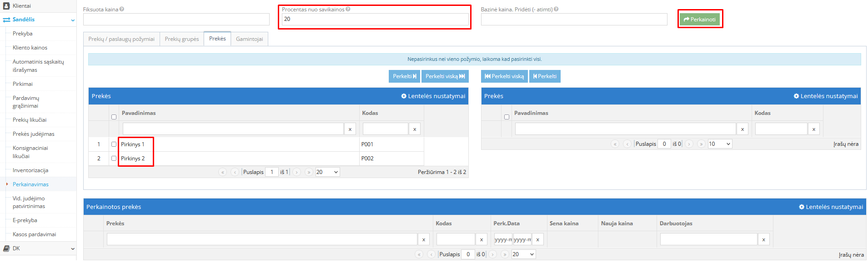Switch to the Gamintojai tab
The width and height of the screenshot is (868, 263).
click(x=249, y=39)
